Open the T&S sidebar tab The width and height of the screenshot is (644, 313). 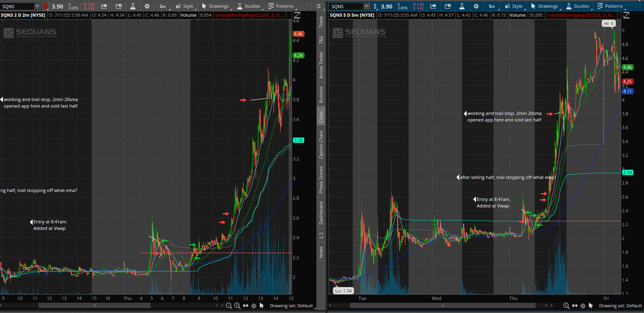click(321, 40)
